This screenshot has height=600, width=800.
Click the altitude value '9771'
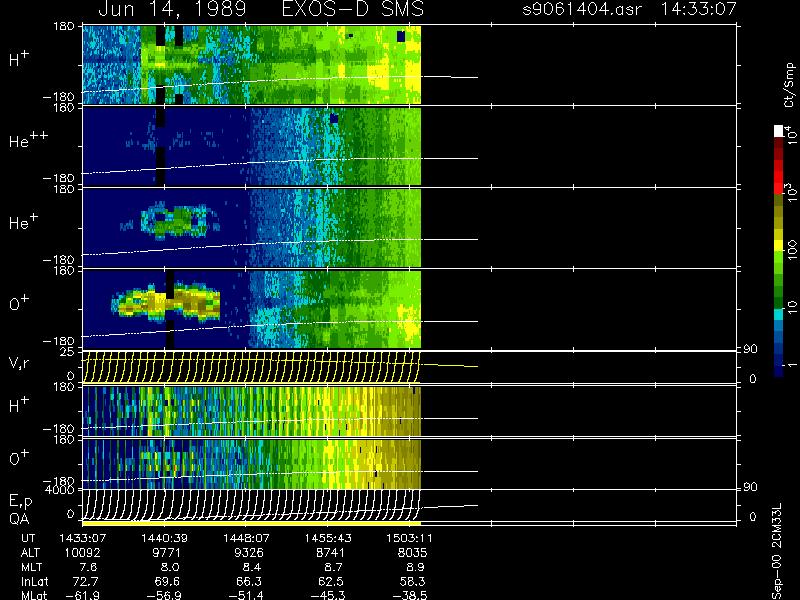coord(164,553)
